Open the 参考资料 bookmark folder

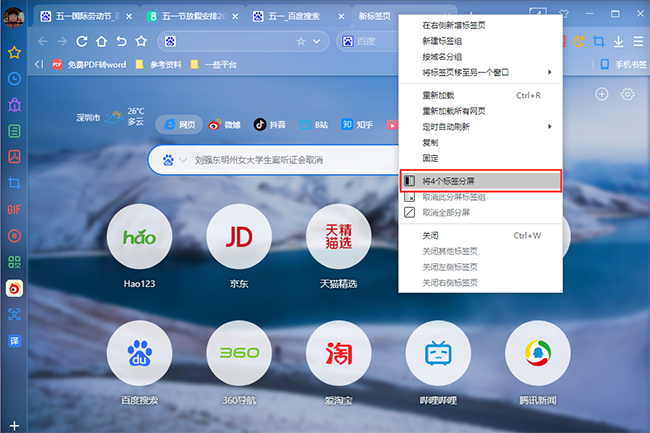pyautogui.click(x=159, y=64)
